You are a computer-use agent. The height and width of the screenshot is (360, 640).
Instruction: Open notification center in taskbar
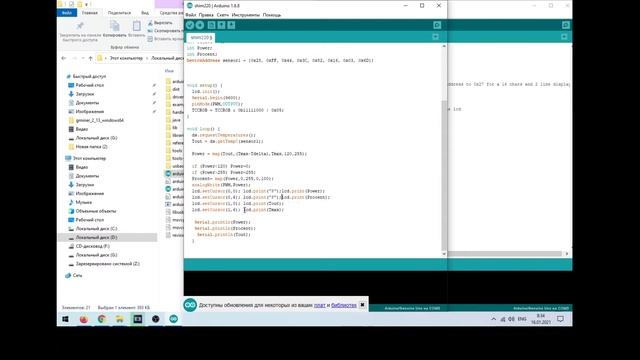tap(560, 319)
